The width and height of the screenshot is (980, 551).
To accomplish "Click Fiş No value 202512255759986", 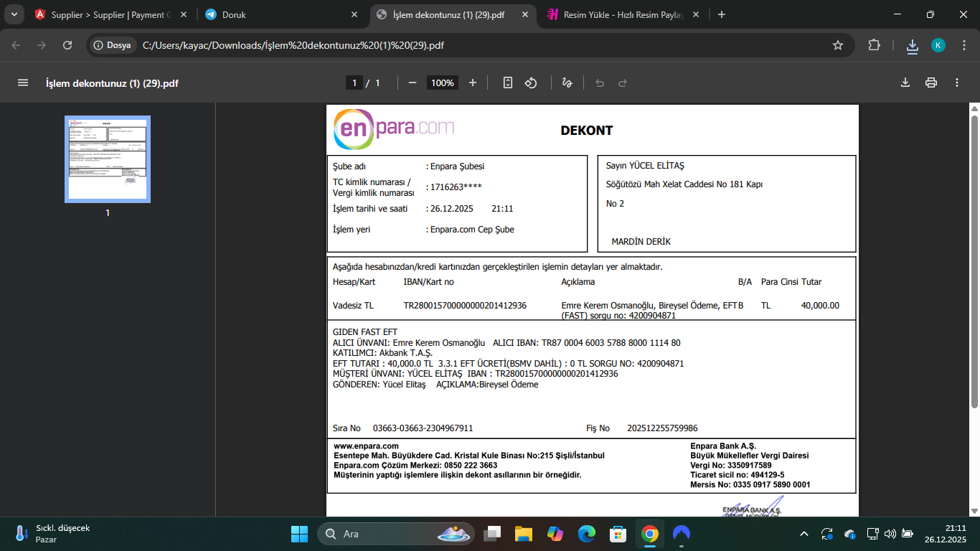I will (x=662, y=428).
